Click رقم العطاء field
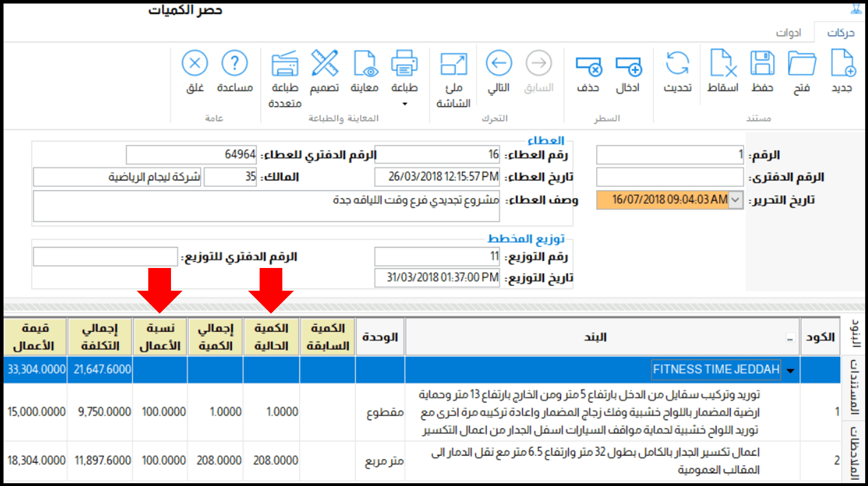This screenshot has height=486, width=868. (x=437, y=154)
